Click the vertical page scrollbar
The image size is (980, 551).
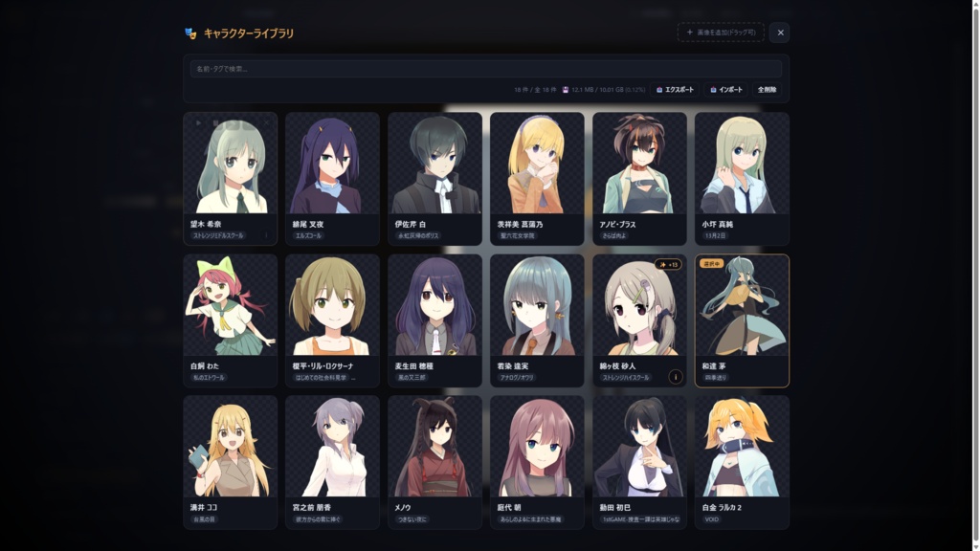(975, 275)
